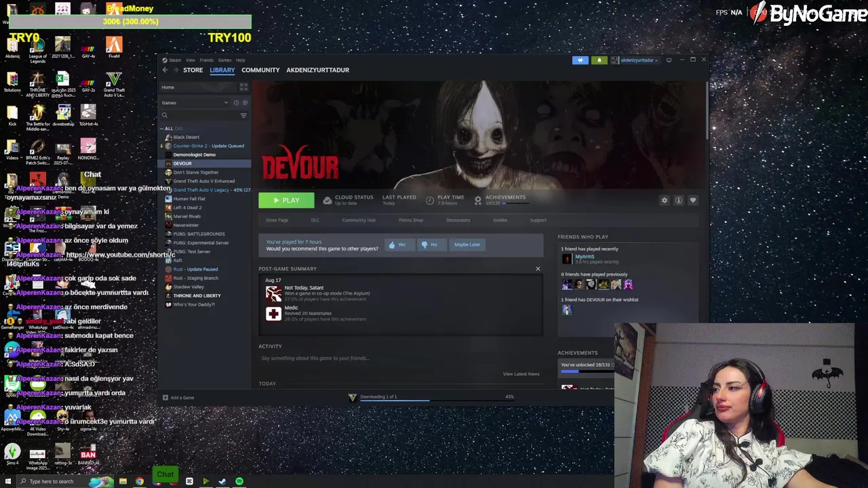
Task: Click the GTA V download icon in bottom bar
Action: [x=352, y=398]
